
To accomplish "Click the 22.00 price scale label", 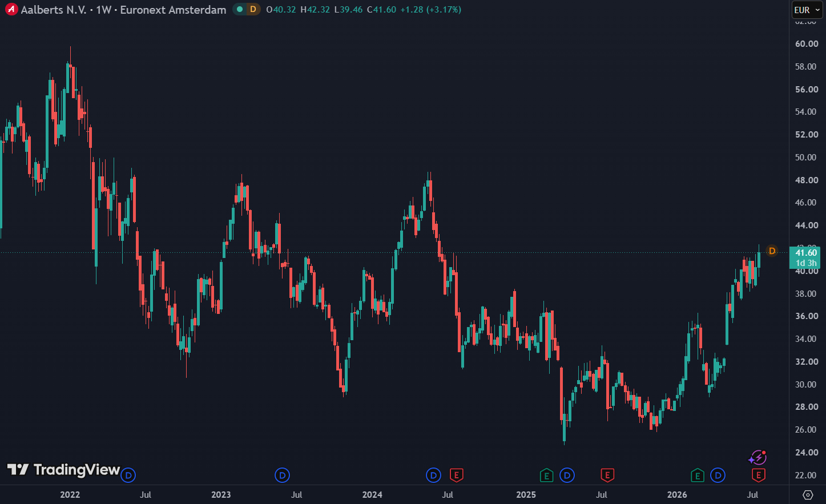I will coord(807,475).
